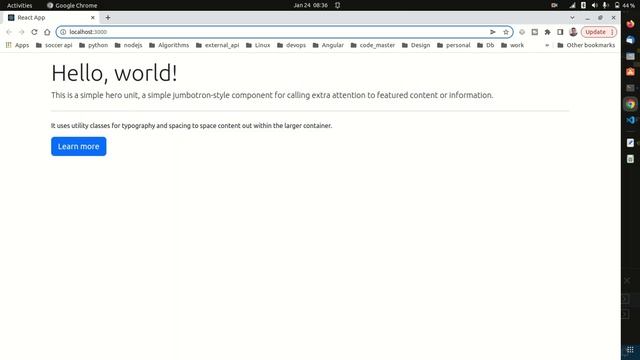Screen dimensions: 640x360
Task: Open the volume speaker indicator
Action: pos(595,5)
